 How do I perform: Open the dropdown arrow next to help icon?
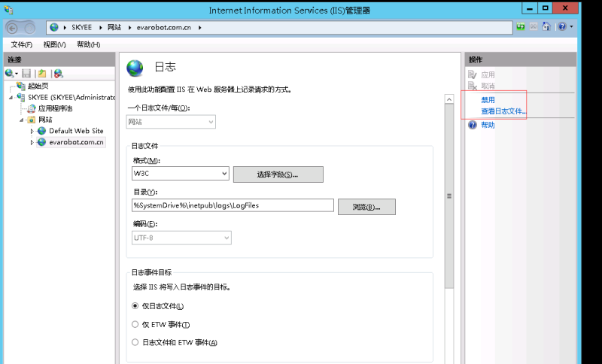(571, 27)
